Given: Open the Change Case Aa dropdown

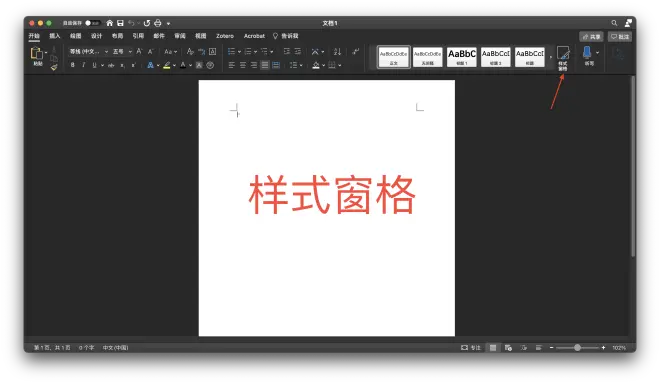Looking at the screenshot, I should click(170, 51).
